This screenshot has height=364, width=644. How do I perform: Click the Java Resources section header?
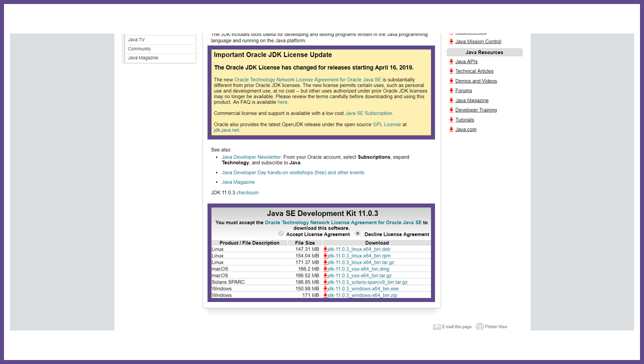point(484,52)
